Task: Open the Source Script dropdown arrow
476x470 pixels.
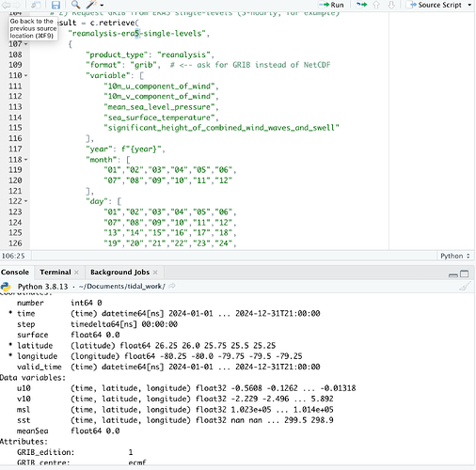Action: tap(469, 5)
